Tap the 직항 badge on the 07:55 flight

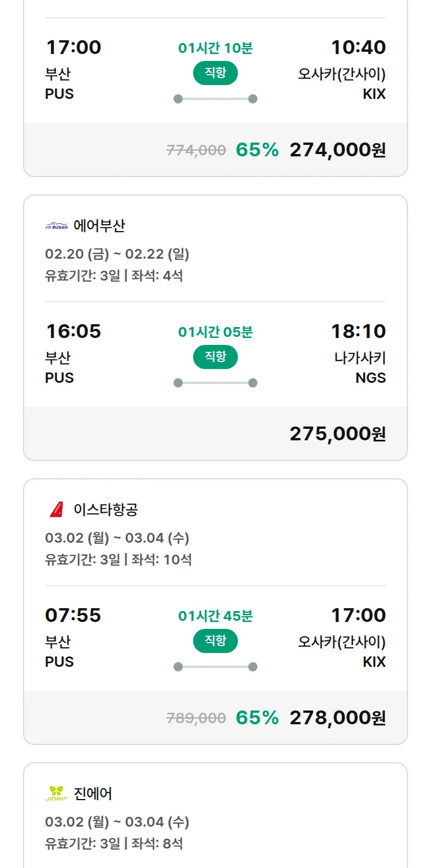point(215,641)
